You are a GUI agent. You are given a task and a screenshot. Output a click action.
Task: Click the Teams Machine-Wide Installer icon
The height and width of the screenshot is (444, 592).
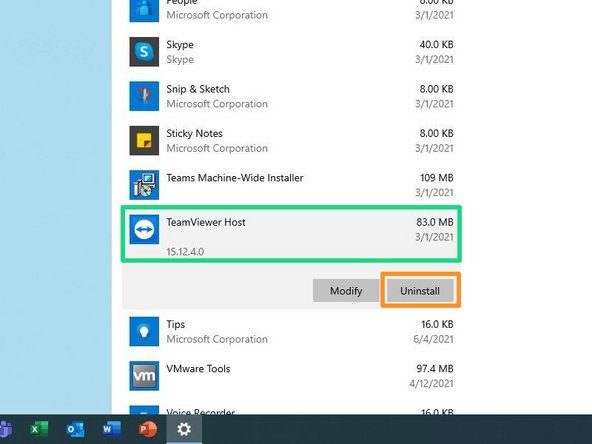pyautogui.click(x=144, y=185)
